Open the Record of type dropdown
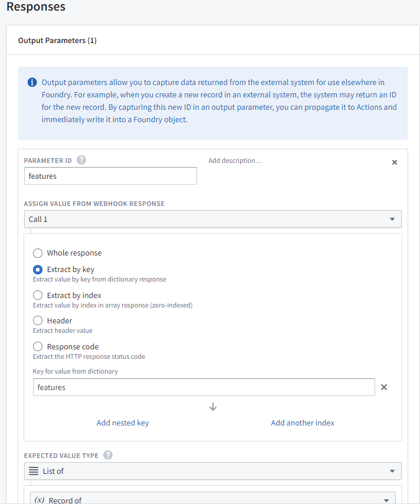 [212, 499]
